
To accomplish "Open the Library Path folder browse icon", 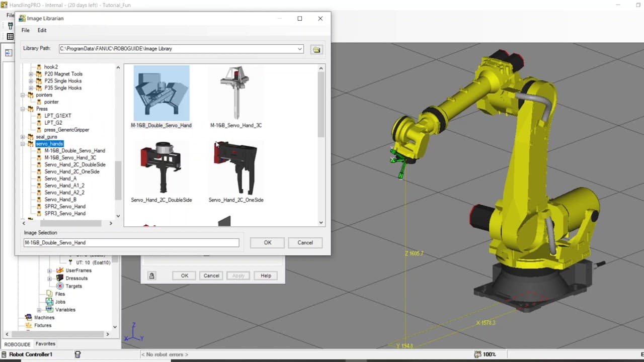I will [316, 48].
